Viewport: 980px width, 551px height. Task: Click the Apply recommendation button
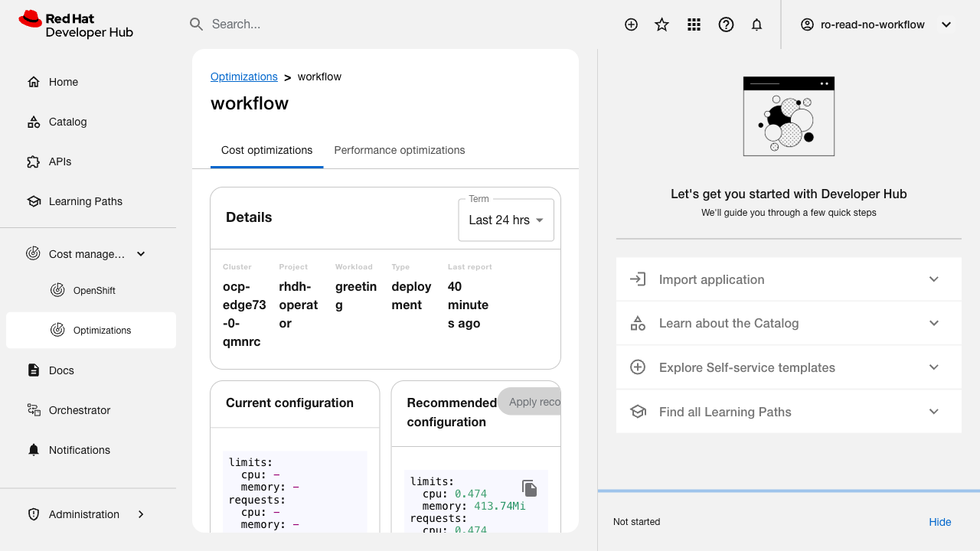tap(531, 402)
